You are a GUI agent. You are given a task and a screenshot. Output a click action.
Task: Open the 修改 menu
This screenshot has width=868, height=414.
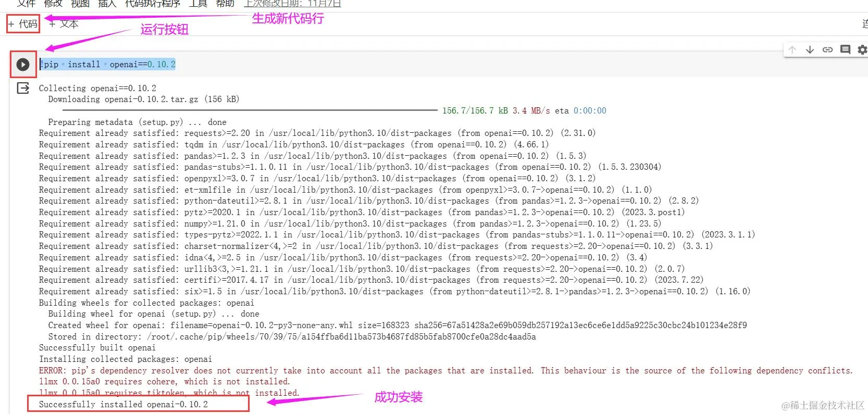click(53, 4)
